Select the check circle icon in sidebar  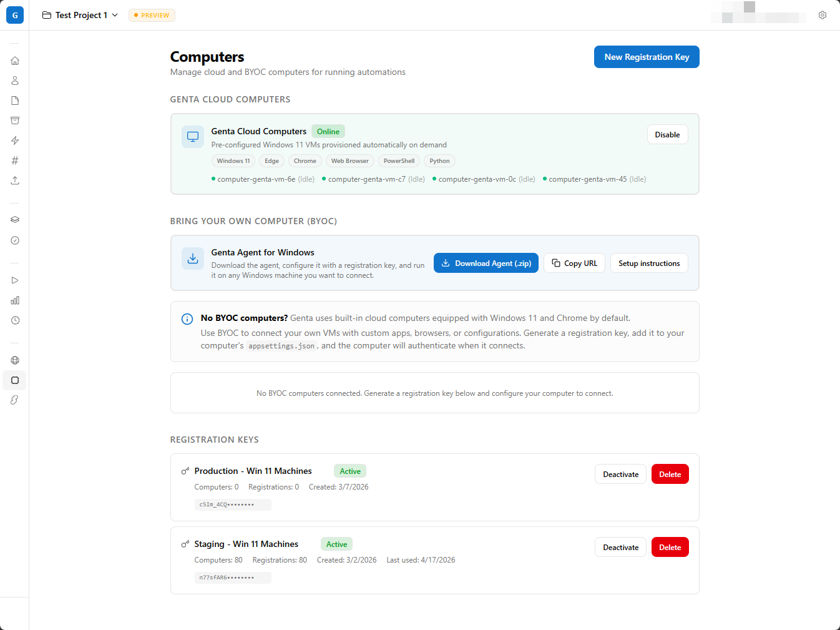[15, 240]
